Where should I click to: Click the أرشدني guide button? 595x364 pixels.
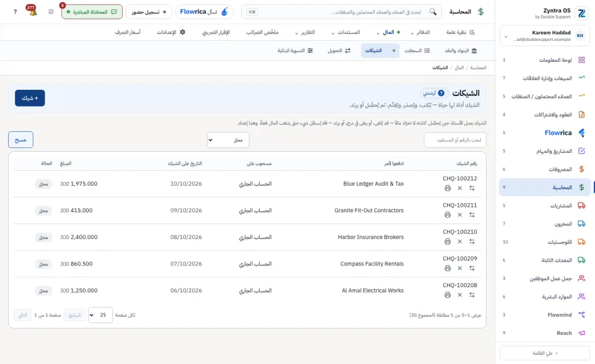pos(434,93)
